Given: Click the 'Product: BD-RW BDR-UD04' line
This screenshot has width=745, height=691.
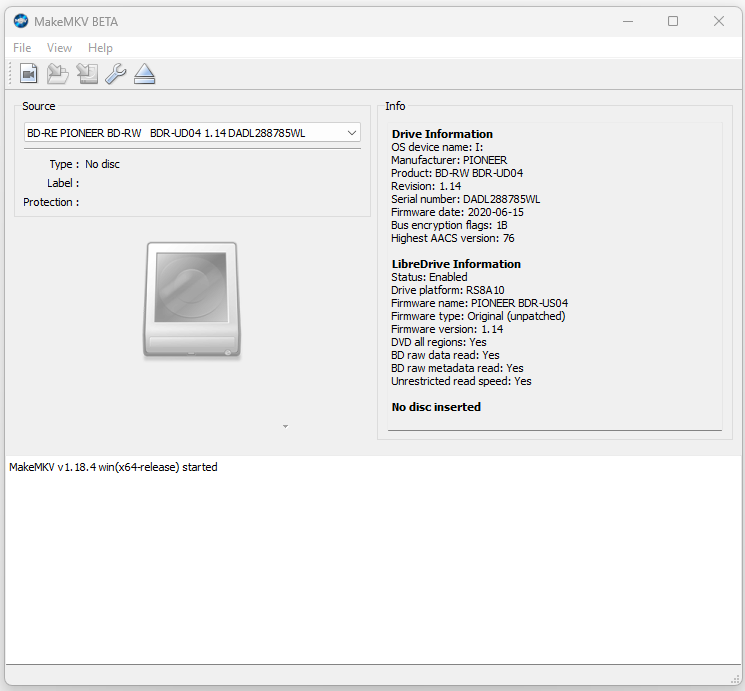Looking at the screenshot, I should pos(457,173).
